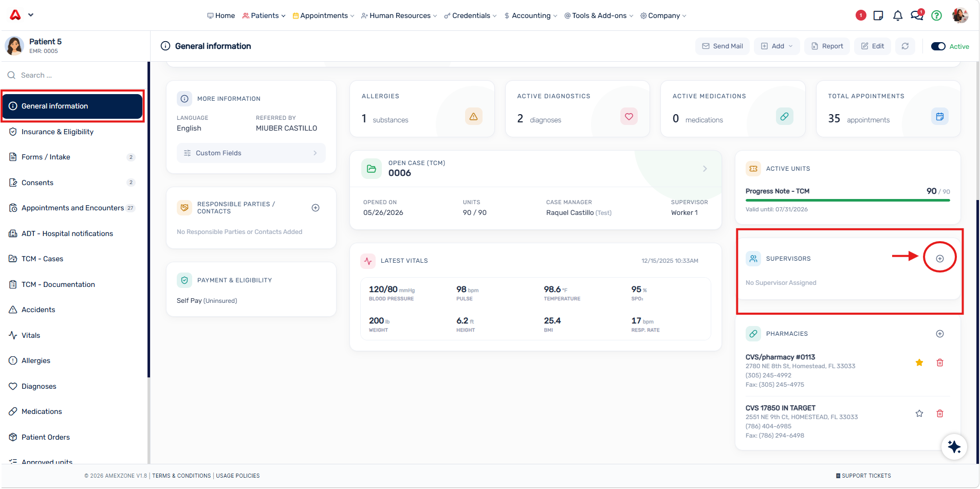Screen dimensions: 980x489
Task: Open AI assistant sparkle button
Action: pyautogui.click(x=954, y=447)
